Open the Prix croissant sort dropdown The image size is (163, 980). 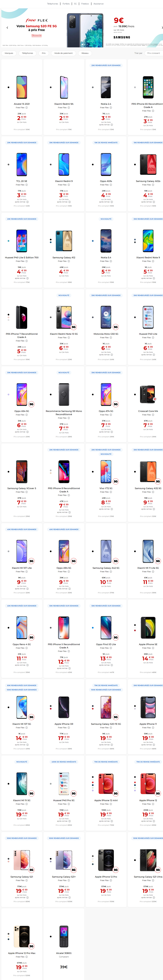[x=154, y=53]
